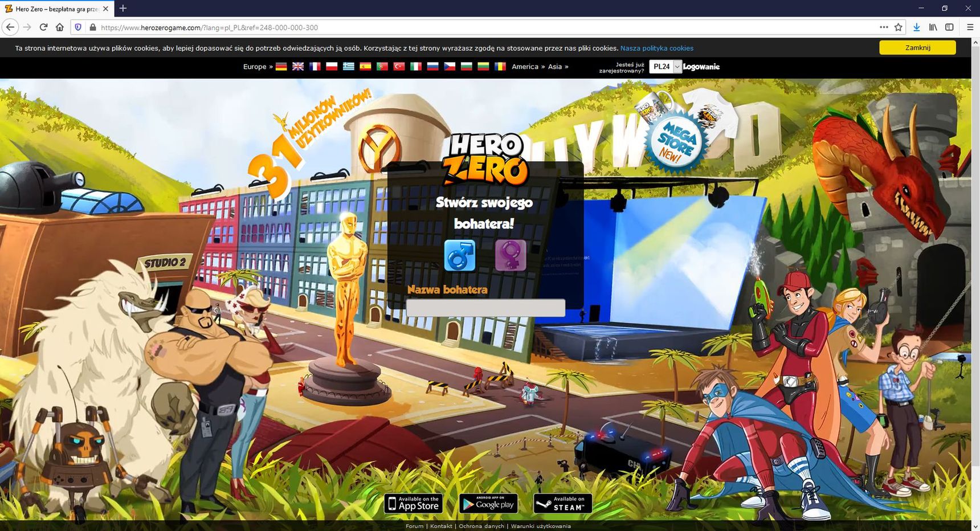This screenshot has width=980, height=531.
Task: Open the Steam download badge
Action: point(562,504)
